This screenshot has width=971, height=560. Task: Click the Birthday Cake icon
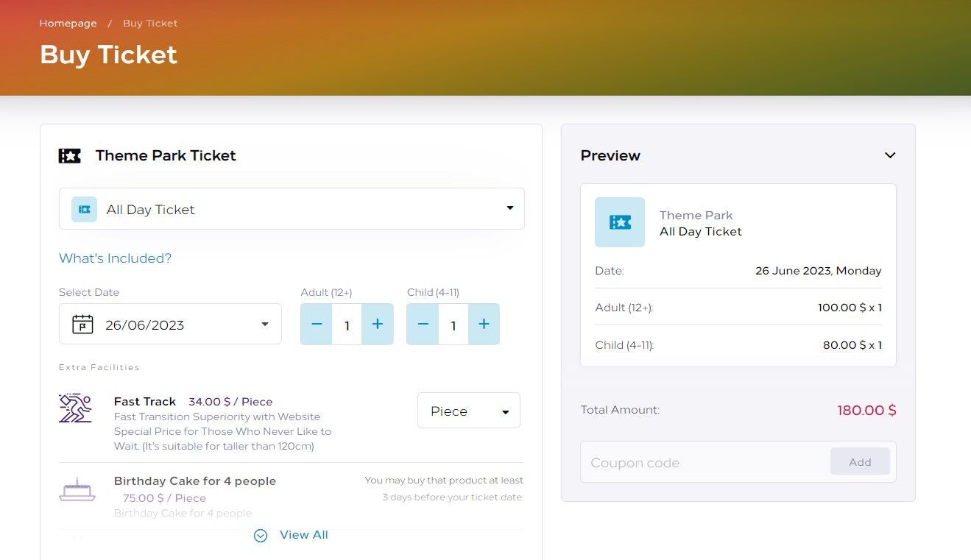[x=77, y=489]
